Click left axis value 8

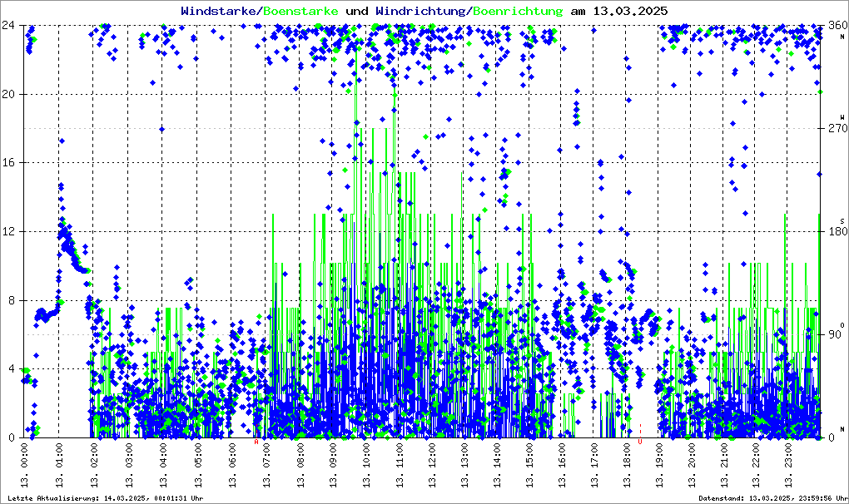tap(12, 301)
